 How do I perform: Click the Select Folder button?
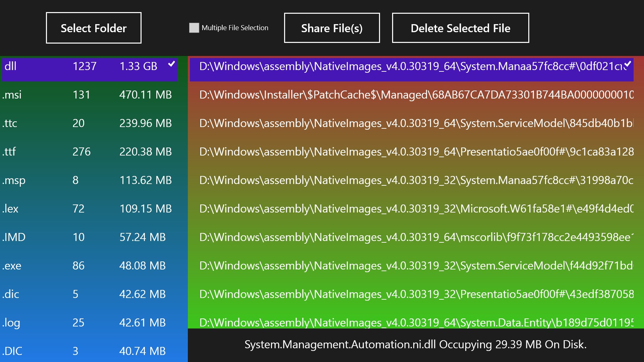pyautogui.click(x=94, y=28)
